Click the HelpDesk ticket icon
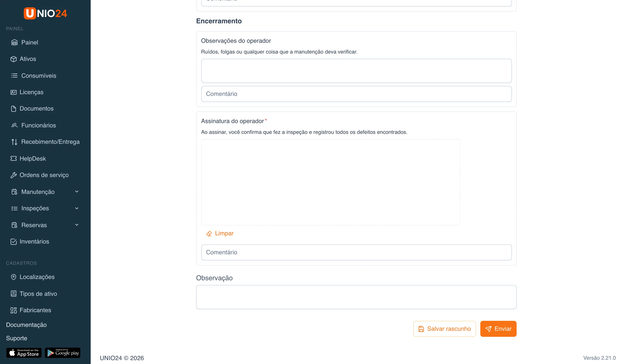The image size is (622, 364). (14, 158)
